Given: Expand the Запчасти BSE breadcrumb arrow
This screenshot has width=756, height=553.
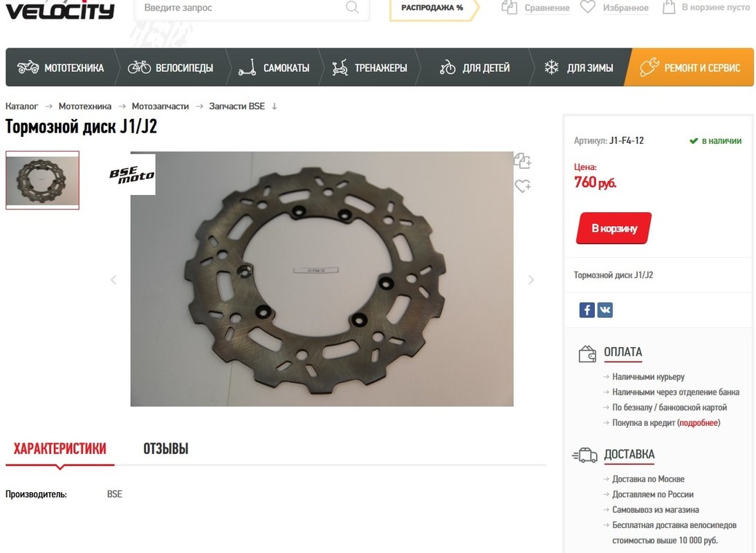Looking at the screenshot, I should [x=275, y=106].
